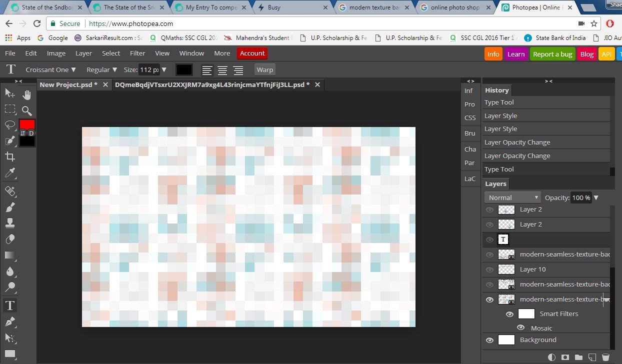Open the Window menu
622x364 pixels.
pos(191,53)
